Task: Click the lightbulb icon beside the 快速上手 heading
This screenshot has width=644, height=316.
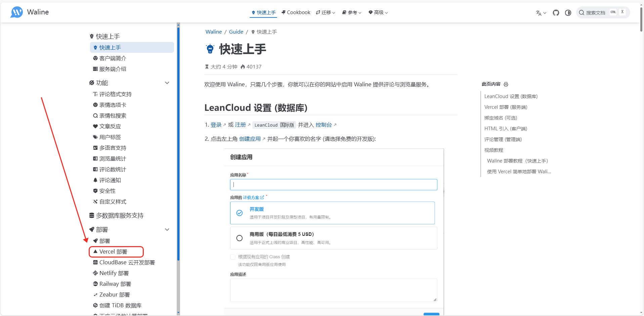Action: click(210, 49)
